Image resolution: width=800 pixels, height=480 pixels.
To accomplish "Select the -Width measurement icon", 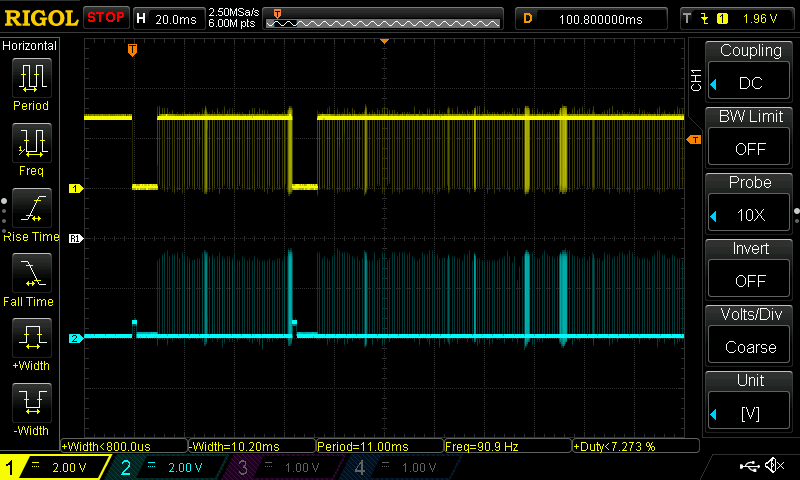I will pos(32,402).
